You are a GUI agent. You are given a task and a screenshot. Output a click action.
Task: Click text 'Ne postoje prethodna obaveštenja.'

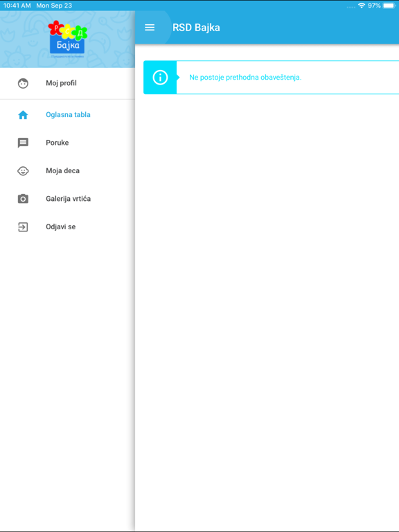pos(245,78)
